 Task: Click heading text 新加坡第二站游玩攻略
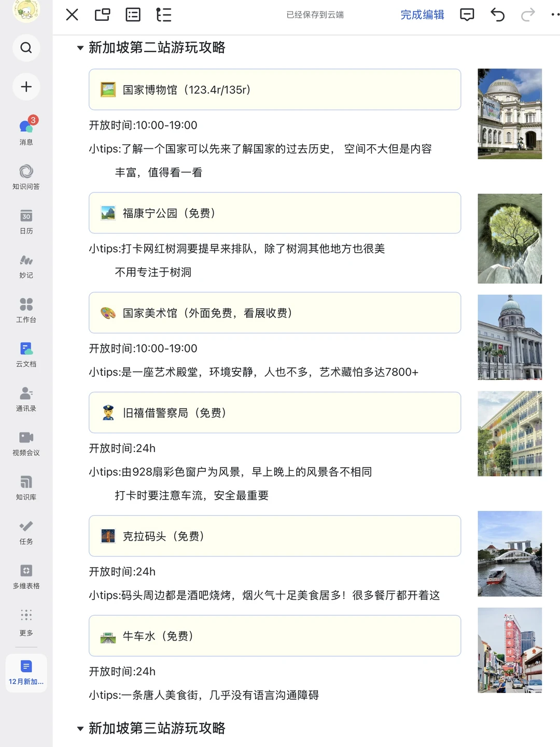tap(157, 48)
